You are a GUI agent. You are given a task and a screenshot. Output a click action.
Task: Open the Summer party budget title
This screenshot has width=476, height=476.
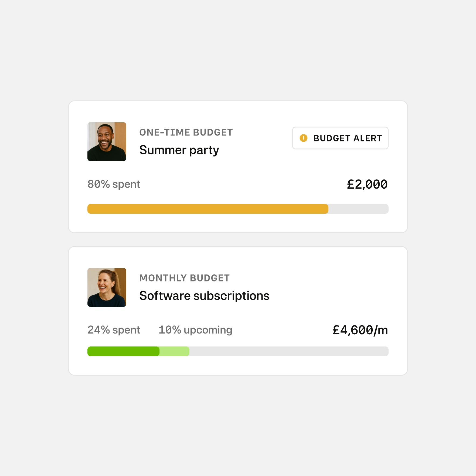(x=179, y=150)
